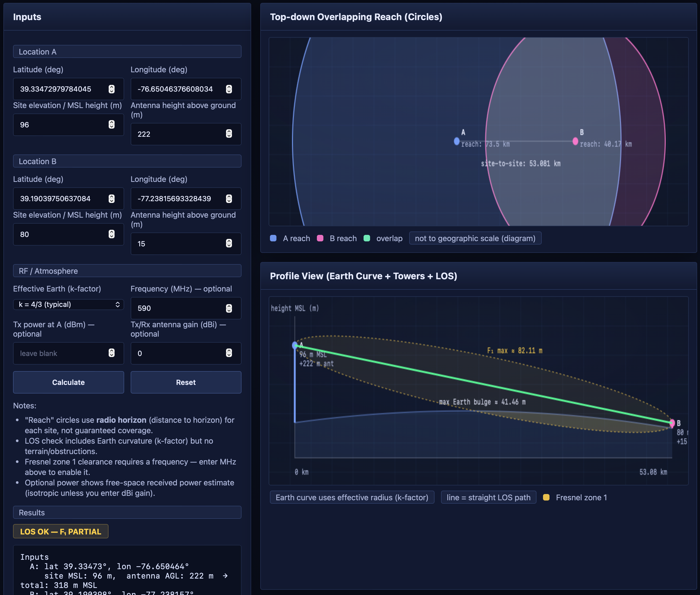Click the LOS OK F1 PARTIAL badge
This screenshot has width=700, height=595.
[61, 532]
